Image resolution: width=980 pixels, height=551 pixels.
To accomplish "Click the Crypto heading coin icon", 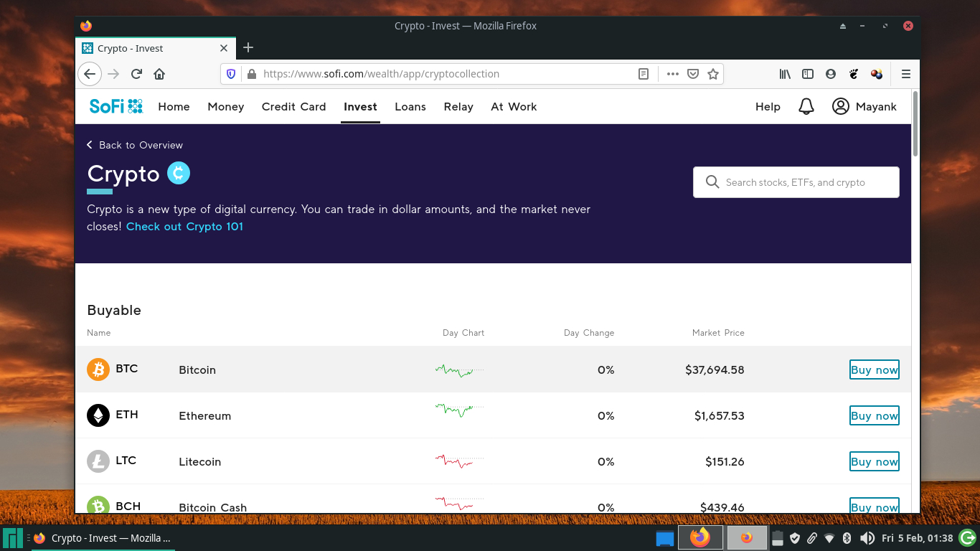I will tap(179, 173).
